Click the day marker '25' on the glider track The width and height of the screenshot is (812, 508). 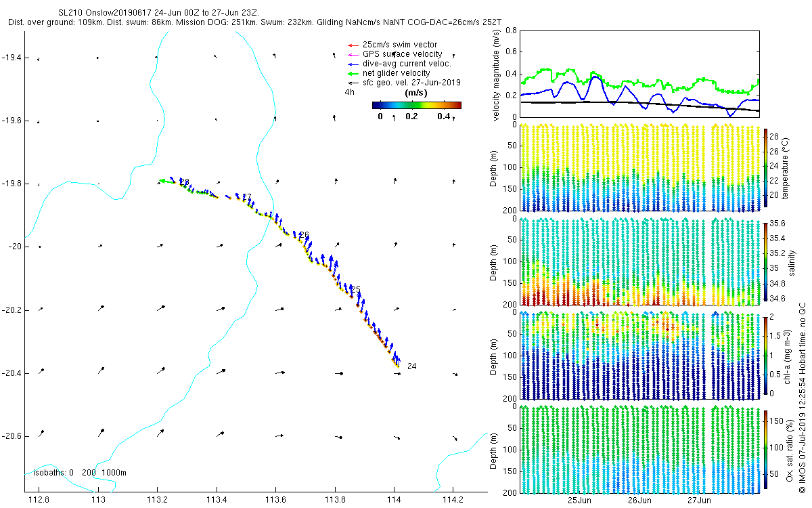pos(356,289)
